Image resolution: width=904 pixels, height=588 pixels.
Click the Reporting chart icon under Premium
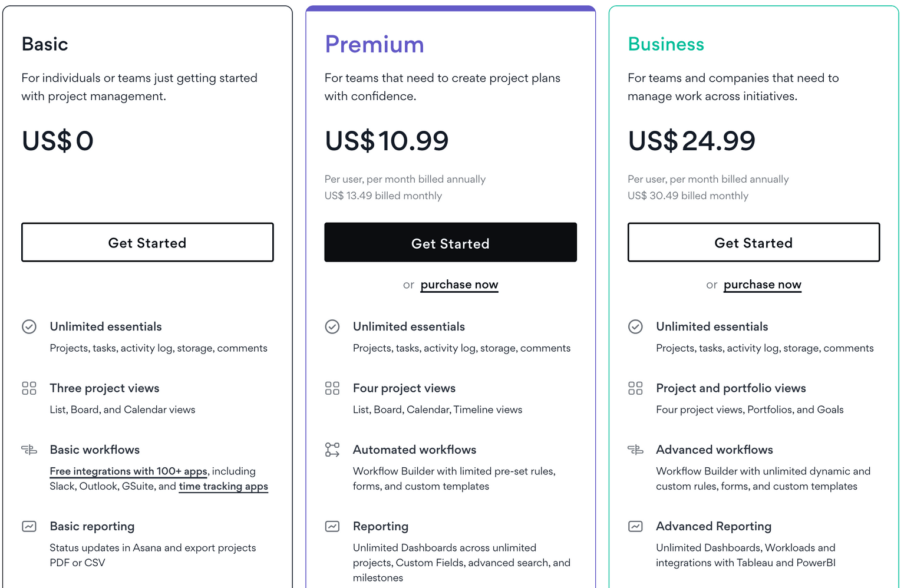point(332,526)
